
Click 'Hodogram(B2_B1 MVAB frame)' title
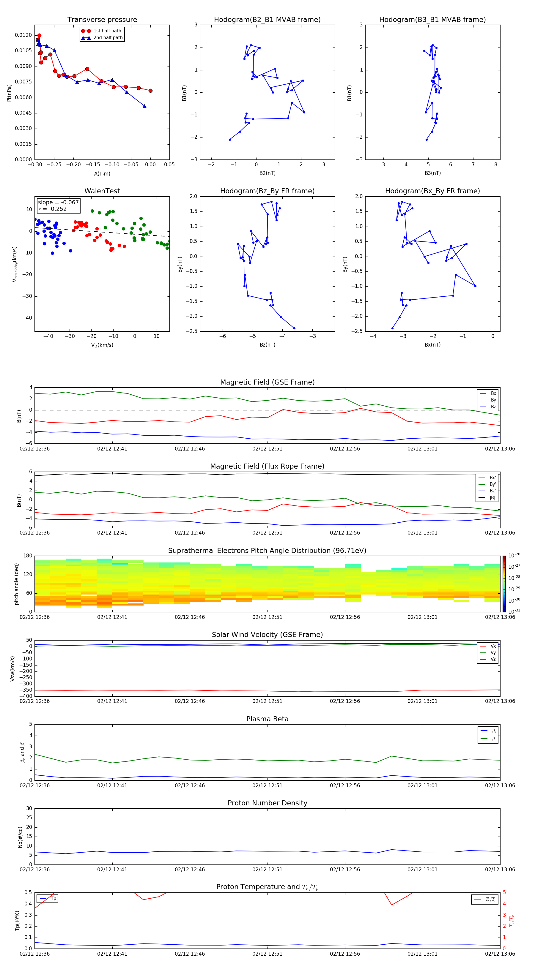coord(267,20)
